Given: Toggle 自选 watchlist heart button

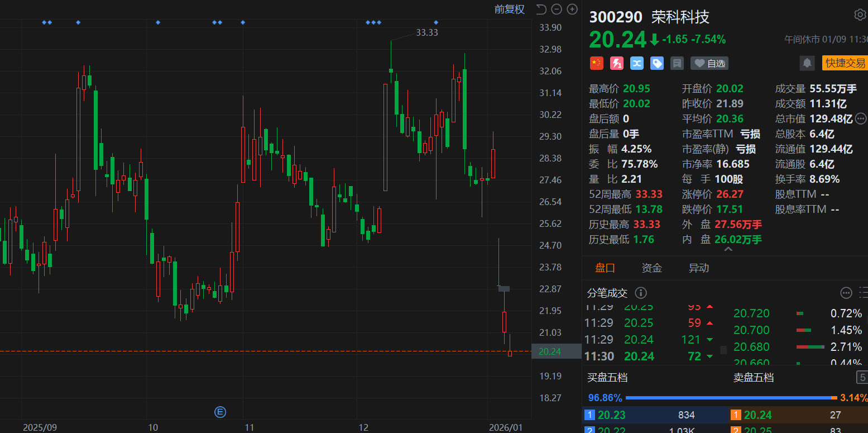Looking at the screenshot, I should click(x=709, y=63).
